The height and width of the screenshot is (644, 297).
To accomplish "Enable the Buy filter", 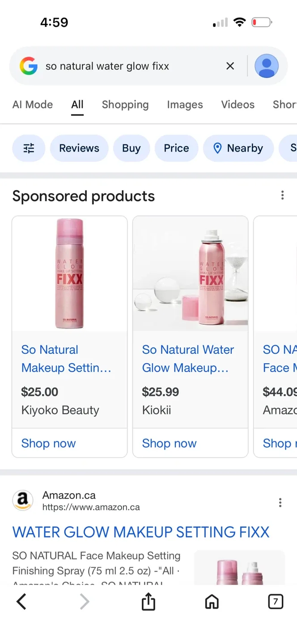I will click(x=132, y=148).
